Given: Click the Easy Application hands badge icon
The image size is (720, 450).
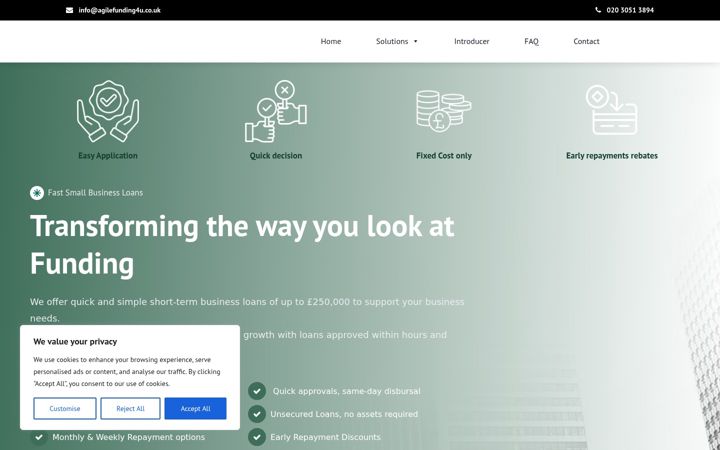Looking at the screenshot, I should coord(108,111).
